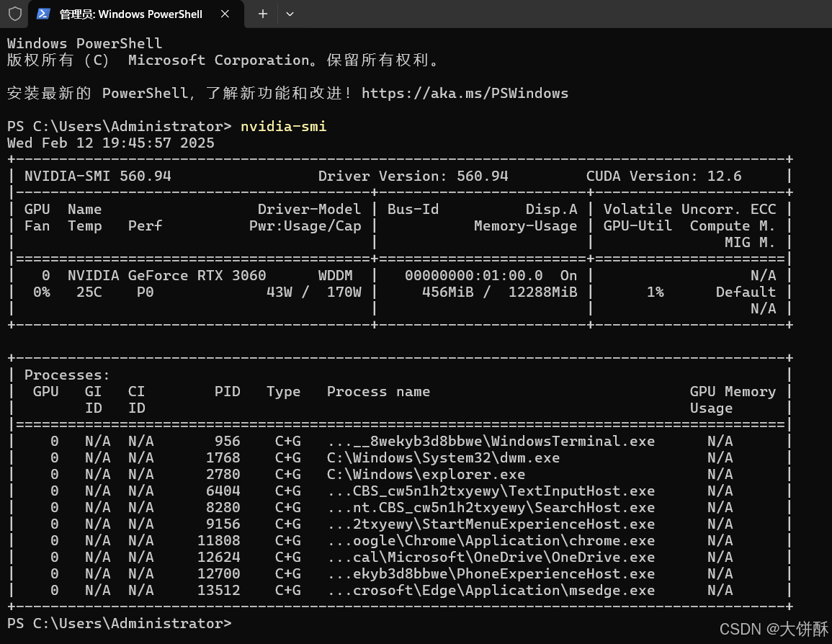Viewport: 832px width, 644px height.
Task: Click the Bus-Id value 00000000:01:00.0
Action: pyautogui.click(x=474, y=275)
